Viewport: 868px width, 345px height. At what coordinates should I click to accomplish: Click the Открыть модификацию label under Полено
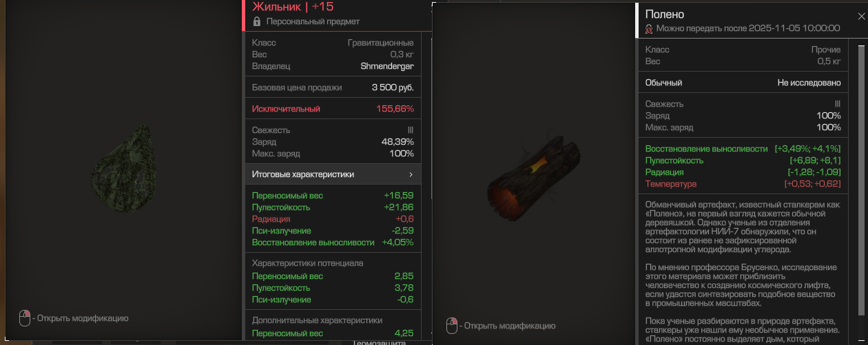pos(510,326)
